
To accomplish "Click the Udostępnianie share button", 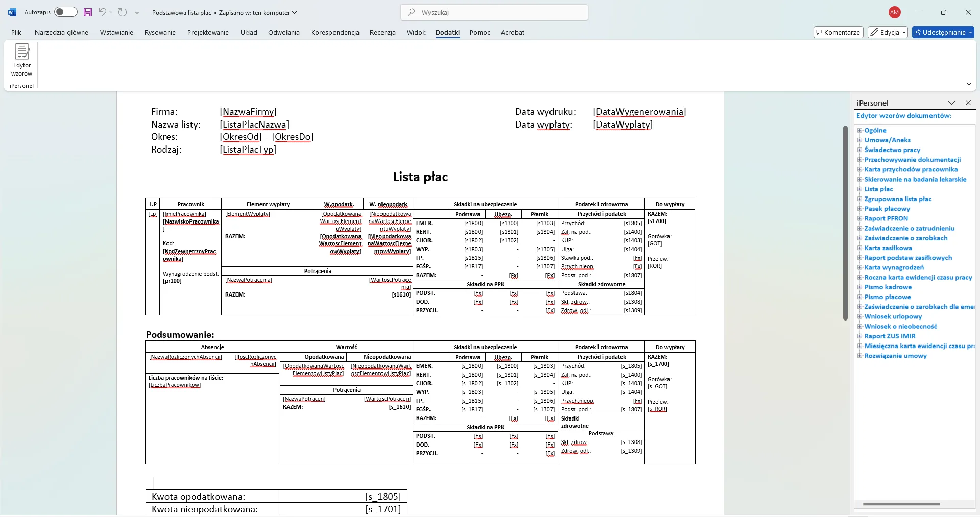I will 943,32.
